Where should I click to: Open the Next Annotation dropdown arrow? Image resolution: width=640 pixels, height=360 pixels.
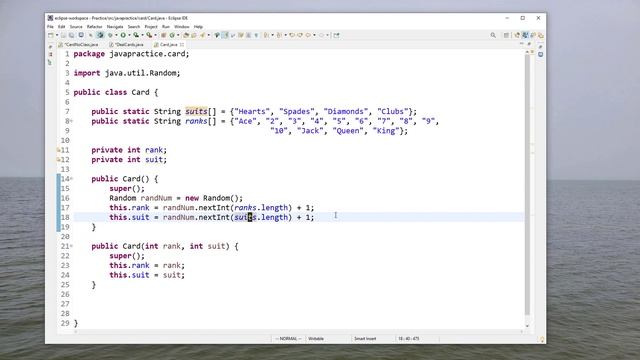click(x=273, y=35)
